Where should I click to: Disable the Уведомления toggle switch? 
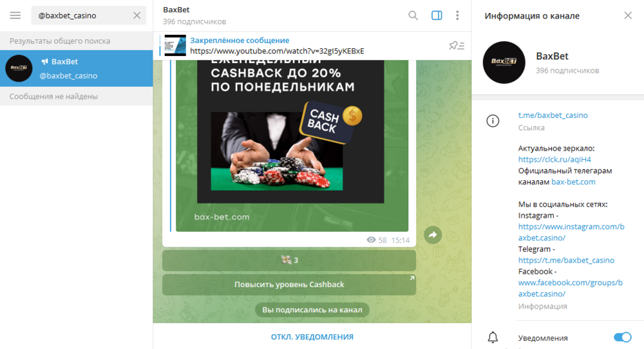pyautogui.click(x=622, y=337)
